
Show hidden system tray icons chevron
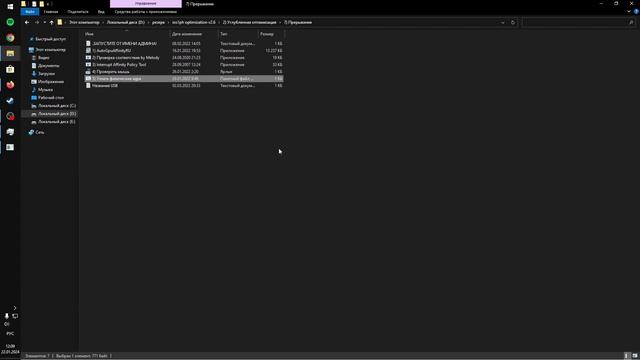[15, 308]
